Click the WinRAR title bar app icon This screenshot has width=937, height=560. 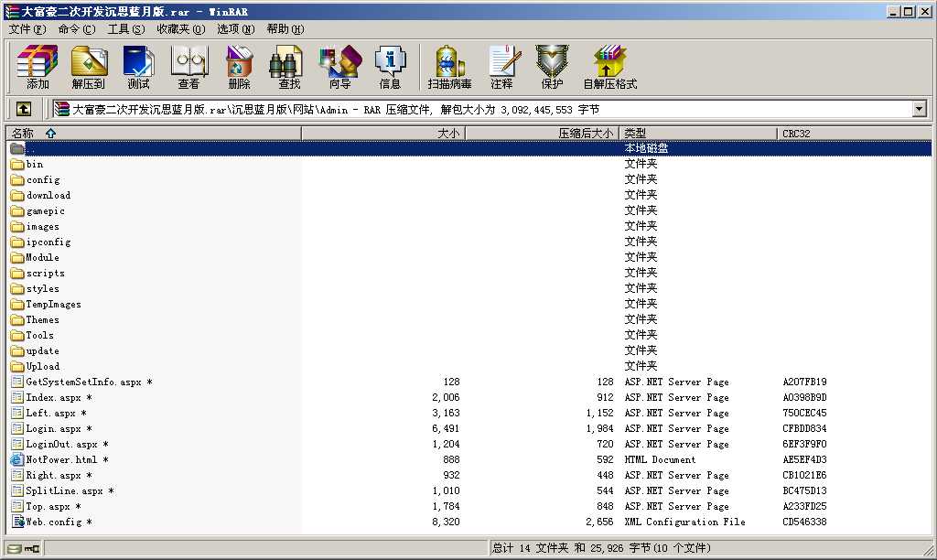(x=11, y=11)
